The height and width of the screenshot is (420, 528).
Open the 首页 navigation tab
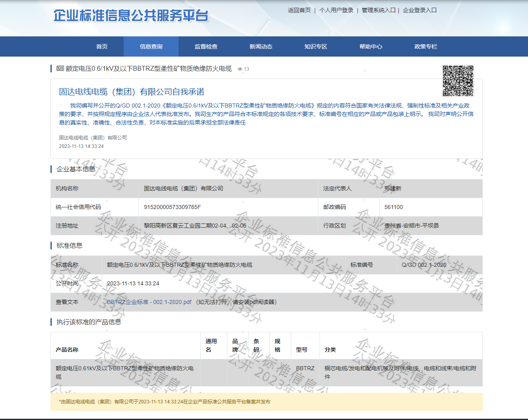tap(102, 46)
